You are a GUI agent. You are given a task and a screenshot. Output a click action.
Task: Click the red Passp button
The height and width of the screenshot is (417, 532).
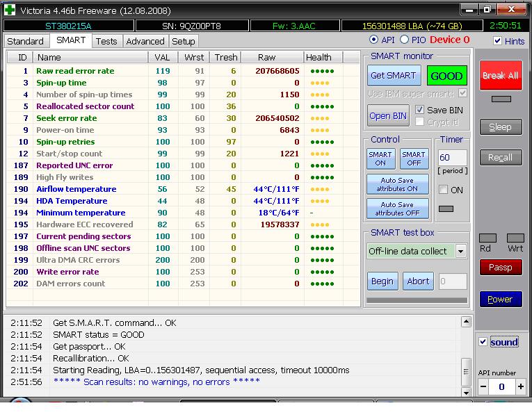[501, 267]
